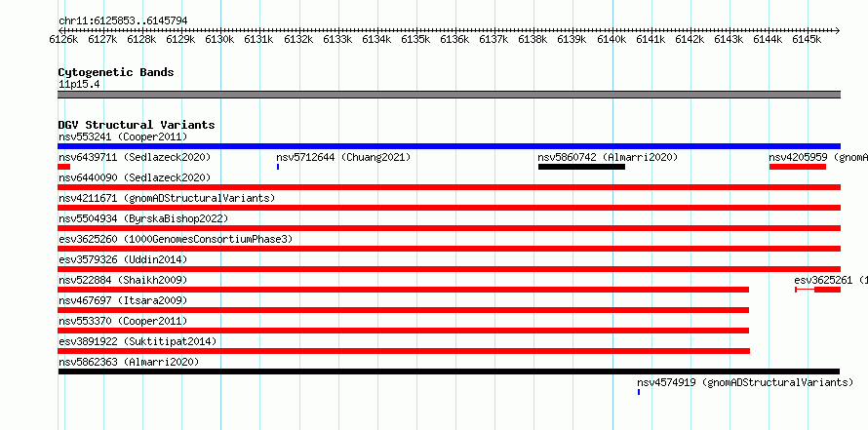
Task: Click the nsv5860742 (Almarri2020) label
Action: (608, 157)
